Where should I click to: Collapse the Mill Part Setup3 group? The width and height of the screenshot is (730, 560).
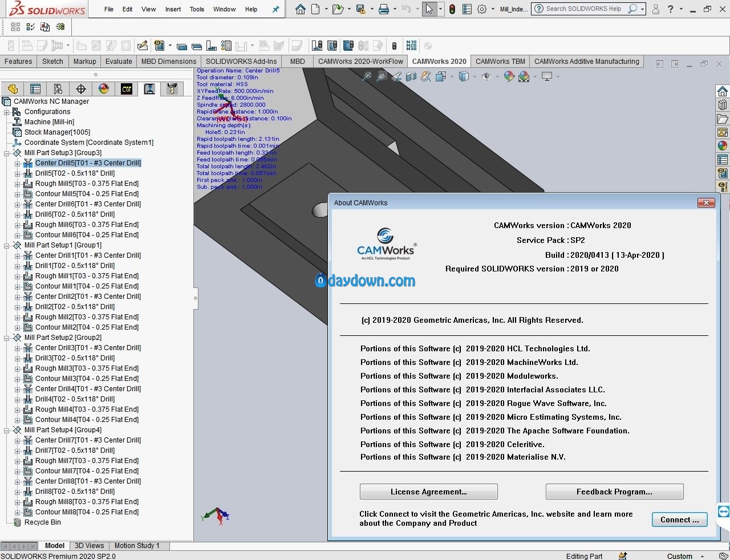pyautogui.click(x=7, y=153)
